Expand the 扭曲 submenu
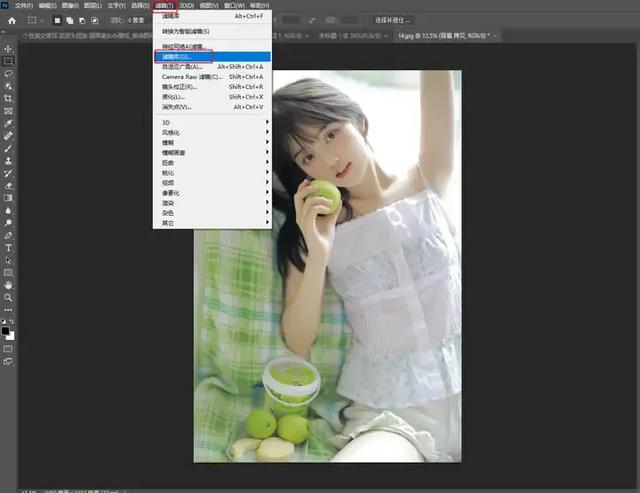The width and height of the screenshot is (640, 493). tap(212, 162)
